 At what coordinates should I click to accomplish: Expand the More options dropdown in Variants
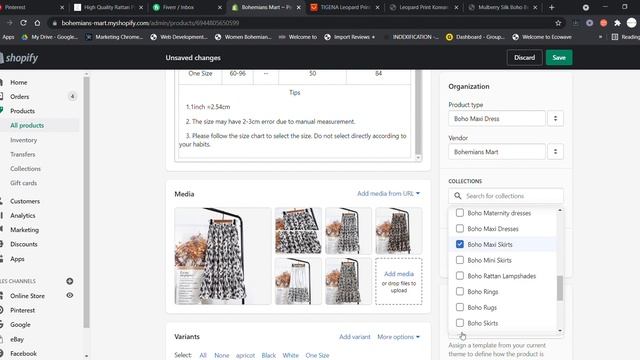(398, 337)
